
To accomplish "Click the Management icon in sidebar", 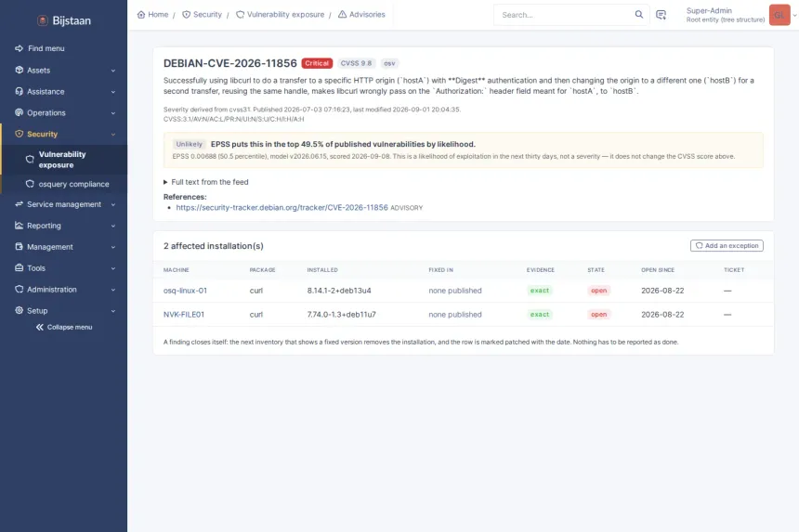I will [x=19, y=246].
